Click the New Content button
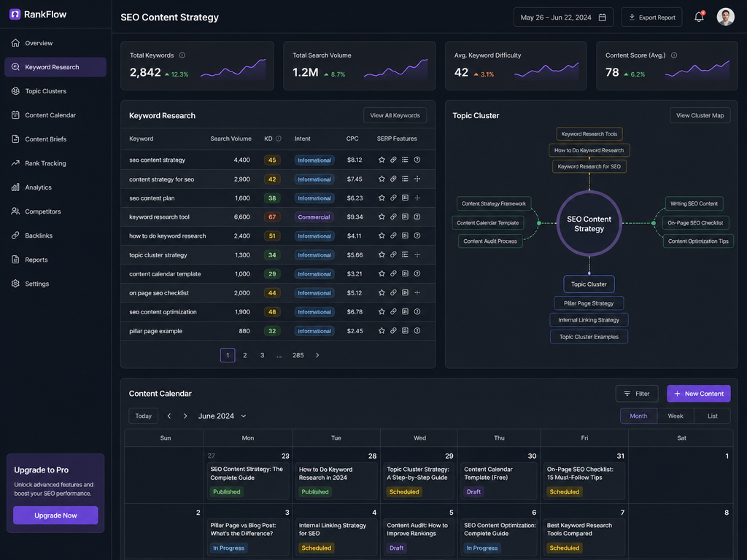Image resolution: width=747 pixels, height=560 pixels. [698, 394]
